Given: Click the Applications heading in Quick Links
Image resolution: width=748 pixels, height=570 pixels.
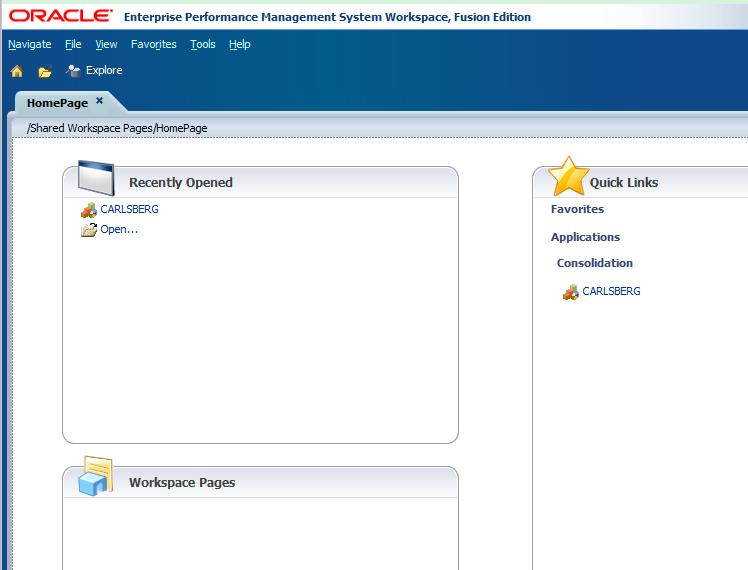Looking at the screenshot, I should click(x=585, y=237).
